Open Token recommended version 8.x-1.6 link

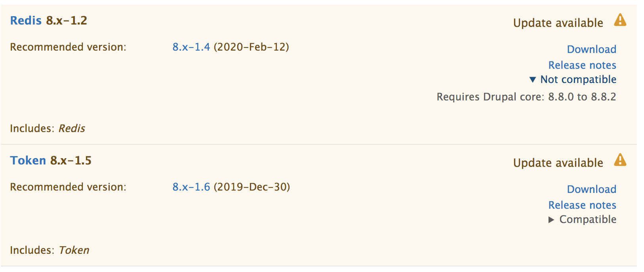point(191,187)
